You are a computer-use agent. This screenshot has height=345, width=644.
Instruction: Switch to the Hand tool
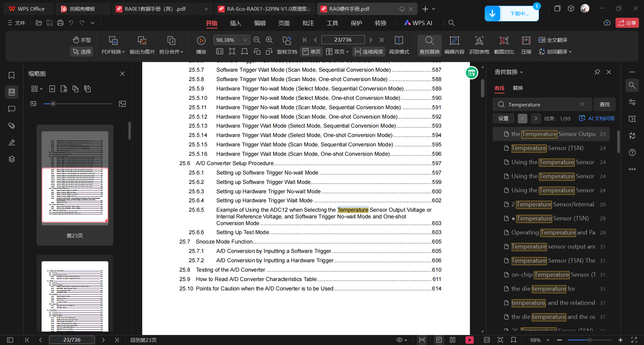tap(82, 40)
